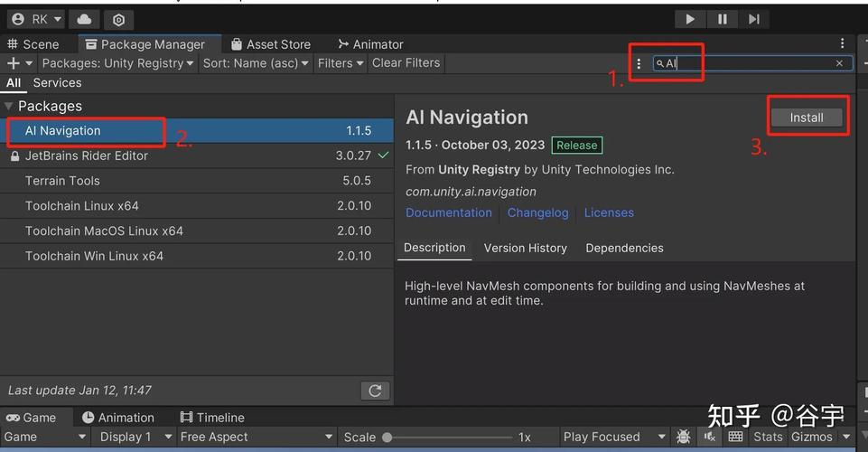Install the AI Navigation package
The image size is (868, 452).
click(807, 118)
